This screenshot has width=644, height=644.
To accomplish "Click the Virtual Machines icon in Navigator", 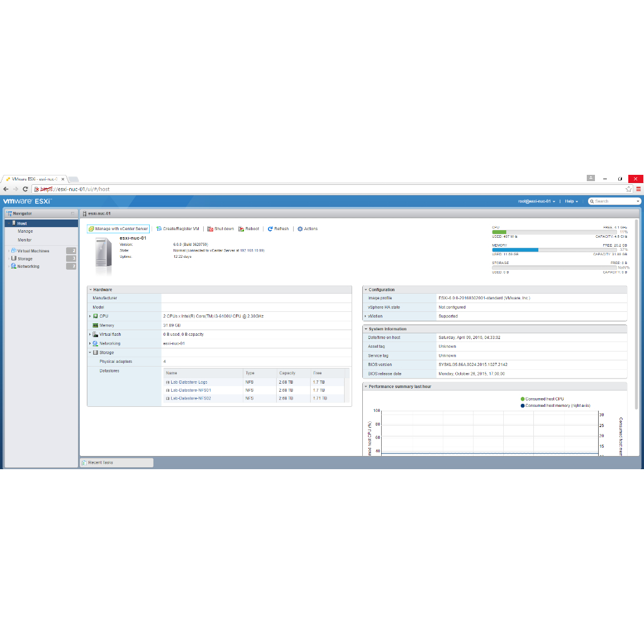I will 14,250.
